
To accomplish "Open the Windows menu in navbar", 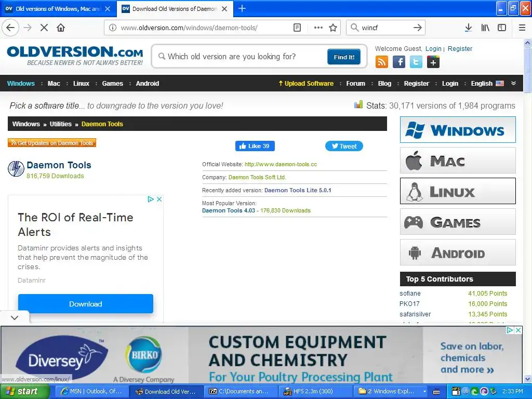I will pyautogui.click(x=21, y=84).
